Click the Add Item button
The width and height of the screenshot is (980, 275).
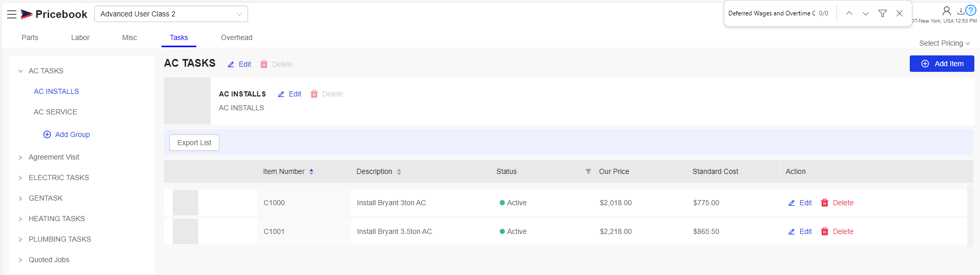(942, 64)
